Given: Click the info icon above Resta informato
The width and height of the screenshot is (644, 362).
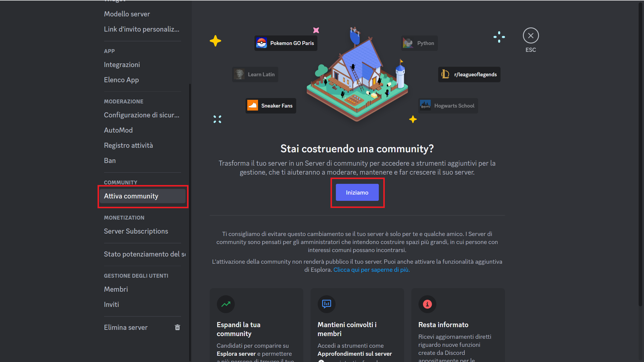Looking at the screenshot, I should click(x=427, y=304).
